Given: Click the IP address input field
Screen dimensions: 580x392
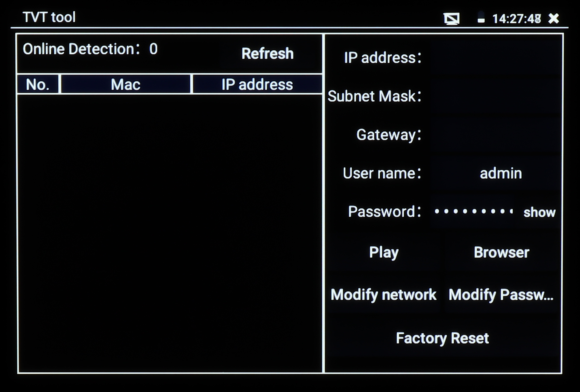Looking at the screenshot, I should pos(495,58).
